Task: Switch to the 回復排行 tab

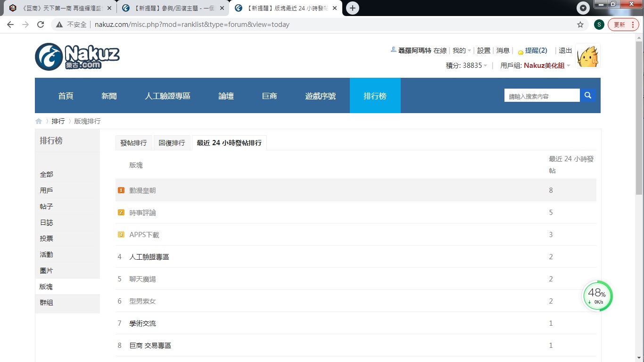Action: 172,143
